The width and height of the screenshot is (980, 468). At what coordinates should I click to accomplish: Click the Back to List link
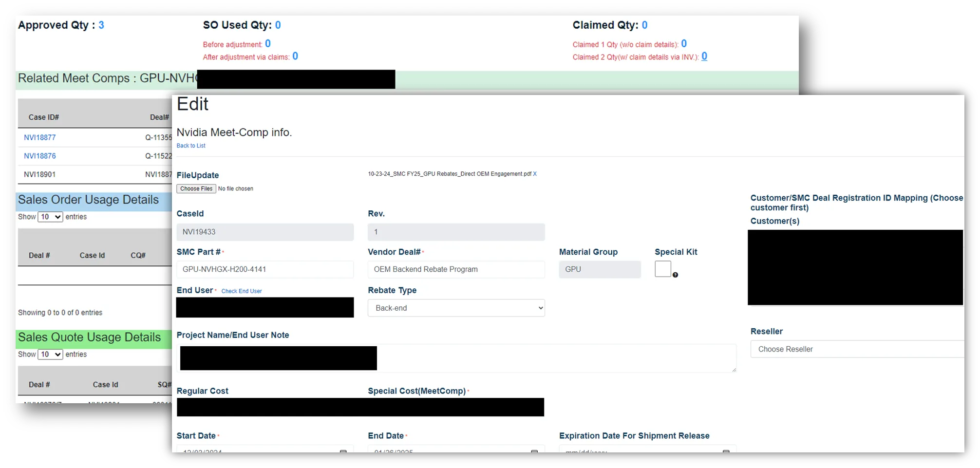(191, 146)
